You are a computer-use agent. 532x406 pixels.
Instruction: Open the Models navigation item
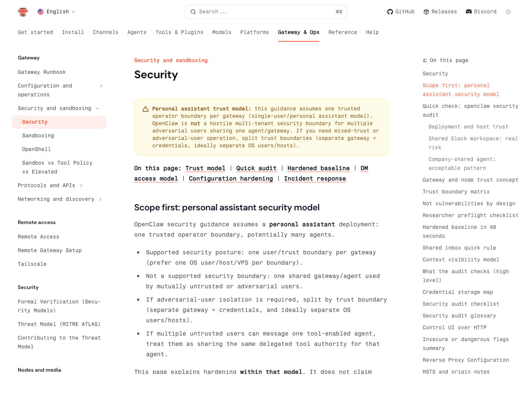222,32
